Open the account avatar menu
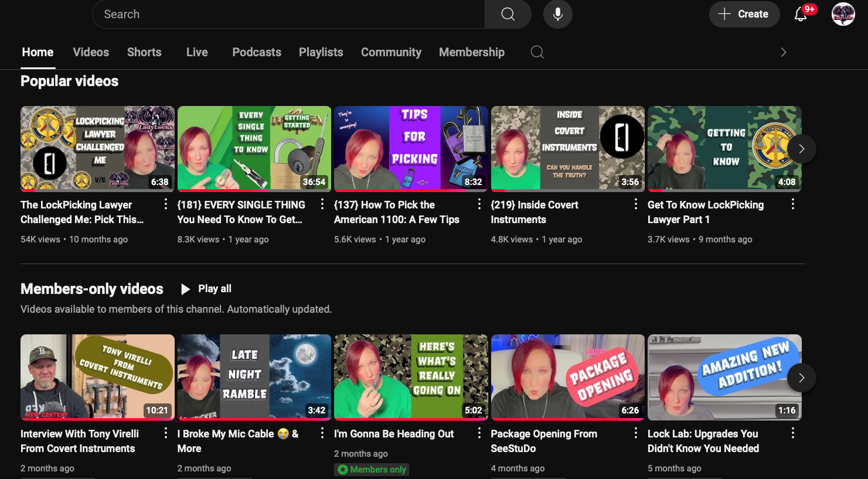Viewport: 868px width, 479px height. [843, 14]
